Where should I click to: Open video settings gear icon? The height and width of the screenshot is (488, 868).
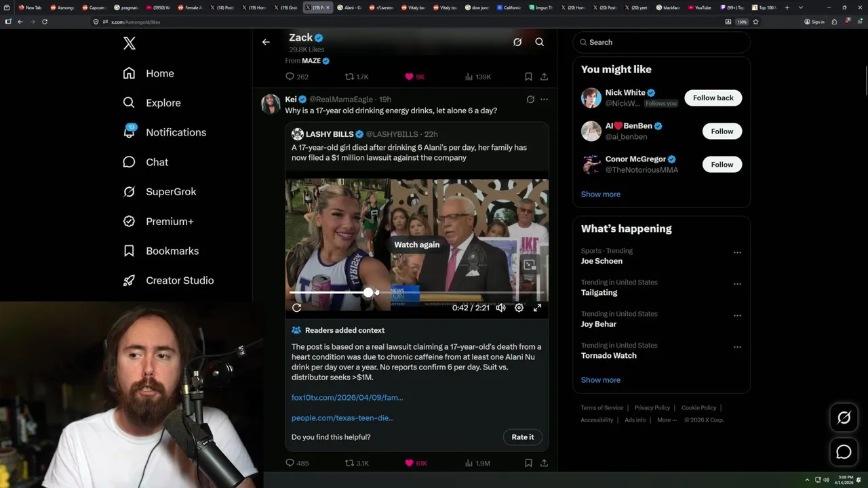[x=519, y=308]
